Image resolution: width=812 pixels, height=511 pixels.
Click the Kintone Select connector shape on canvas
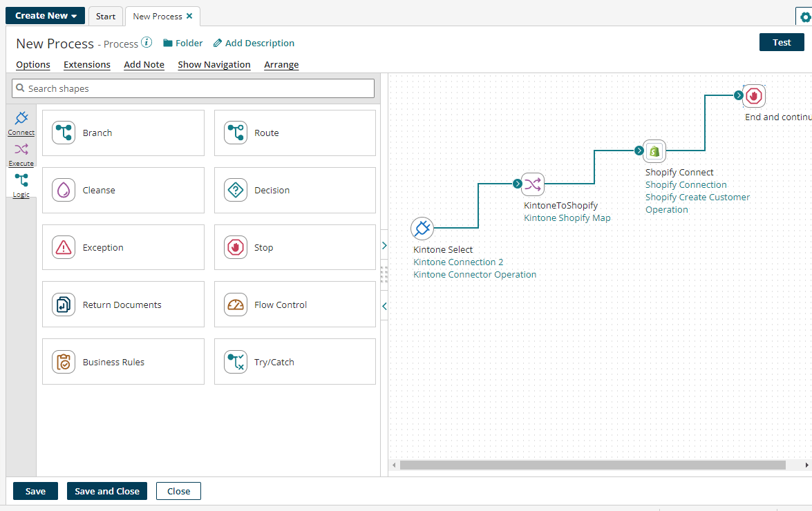422,228
